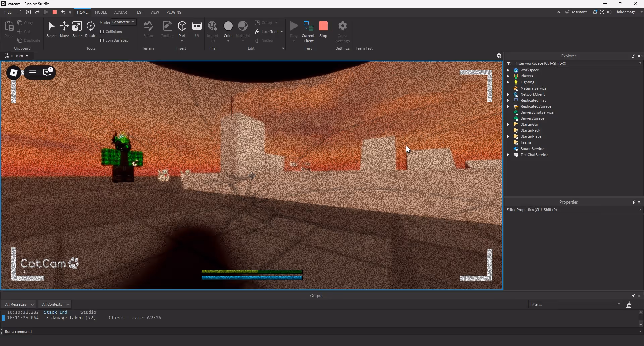The height and width of the screenshot is (346, 644).
Task: Click Import 3D
Action: (x=213, y=32)
